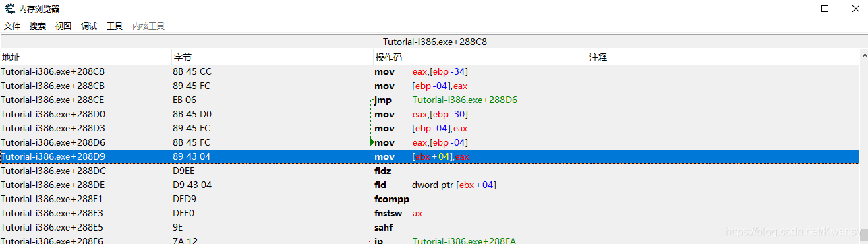Click bytes value 8B 45 CC

(x=192, y=71)
